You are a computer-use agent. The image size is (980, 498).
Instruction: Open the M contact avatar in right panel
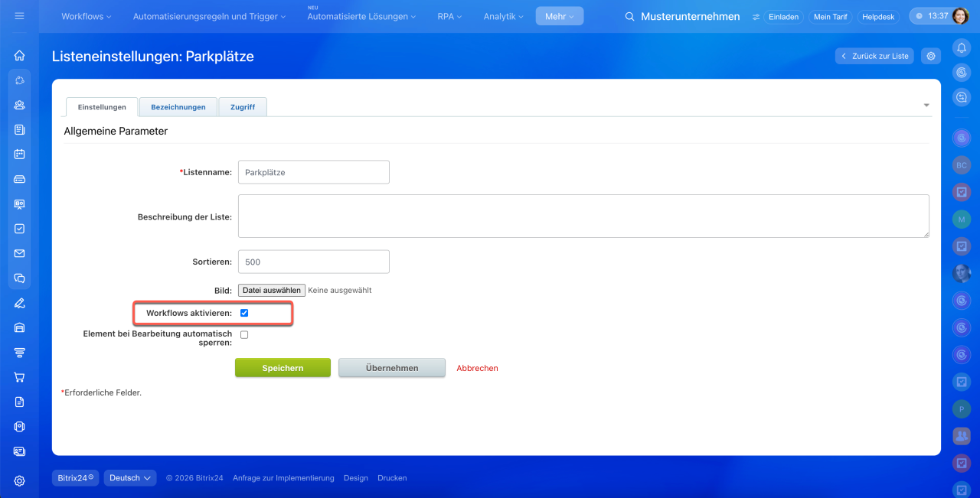tap(962, 220)
